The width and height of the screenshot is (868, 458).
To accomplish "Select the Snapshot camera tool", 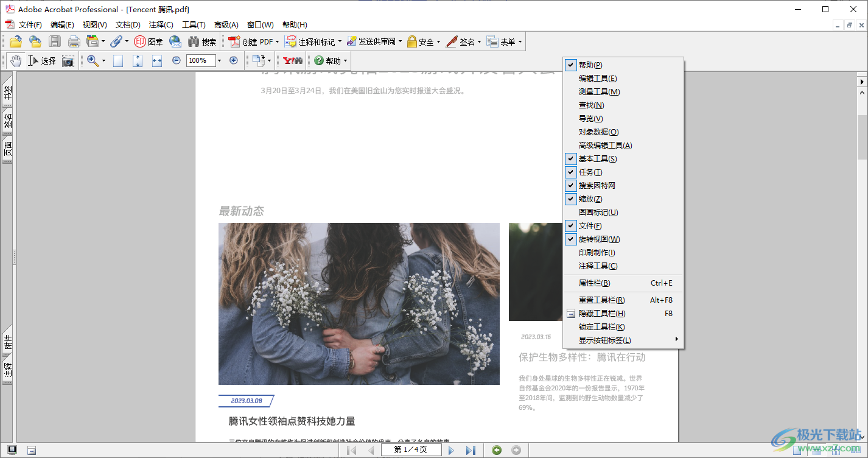I will (68, 60).
